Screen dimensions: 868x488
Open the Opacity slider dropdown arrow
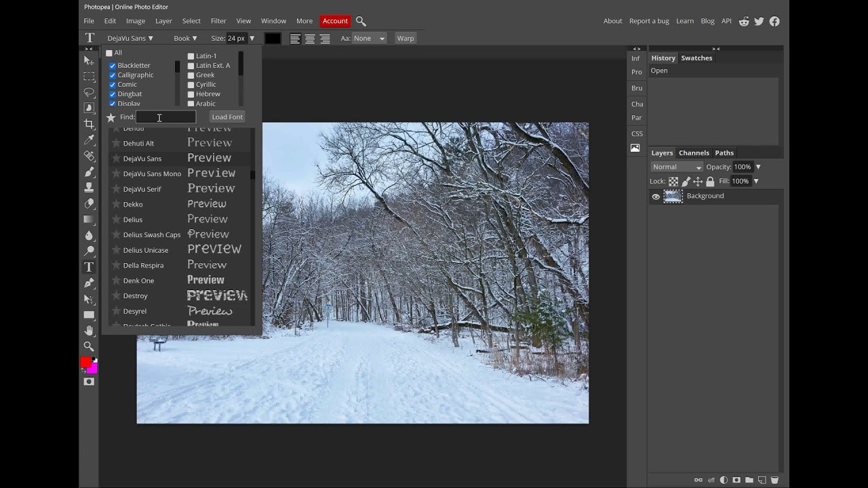[758, 167]
